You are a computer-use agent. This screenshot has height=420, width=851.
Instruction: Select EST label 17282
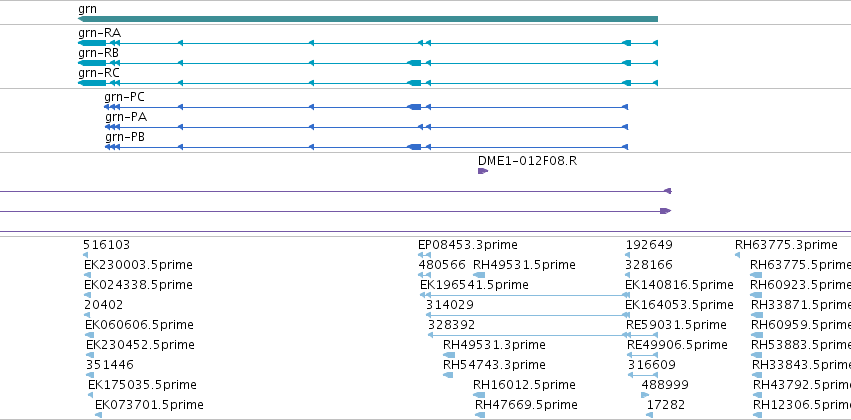tap(666, 405)
